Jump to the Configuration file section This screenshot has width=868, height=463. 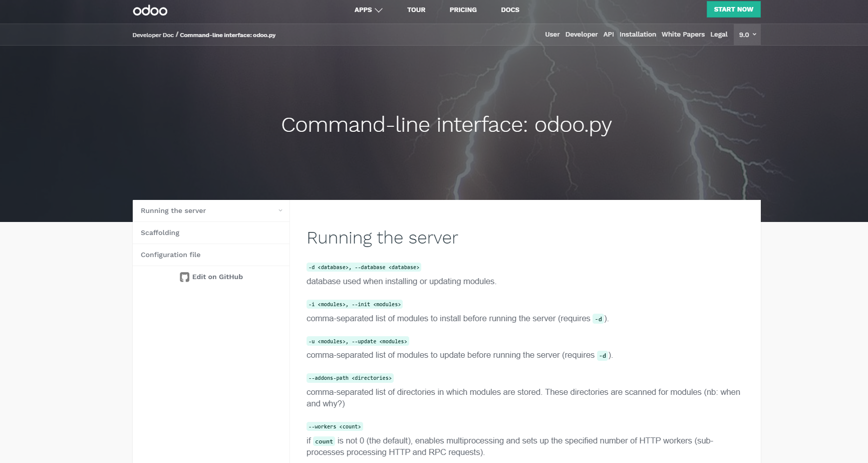[170, 255]
